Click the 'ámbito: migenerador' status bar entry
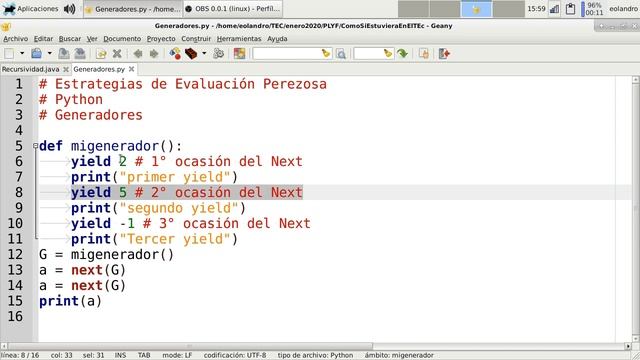This screenshot has height=360, width=640. [399, 355]
